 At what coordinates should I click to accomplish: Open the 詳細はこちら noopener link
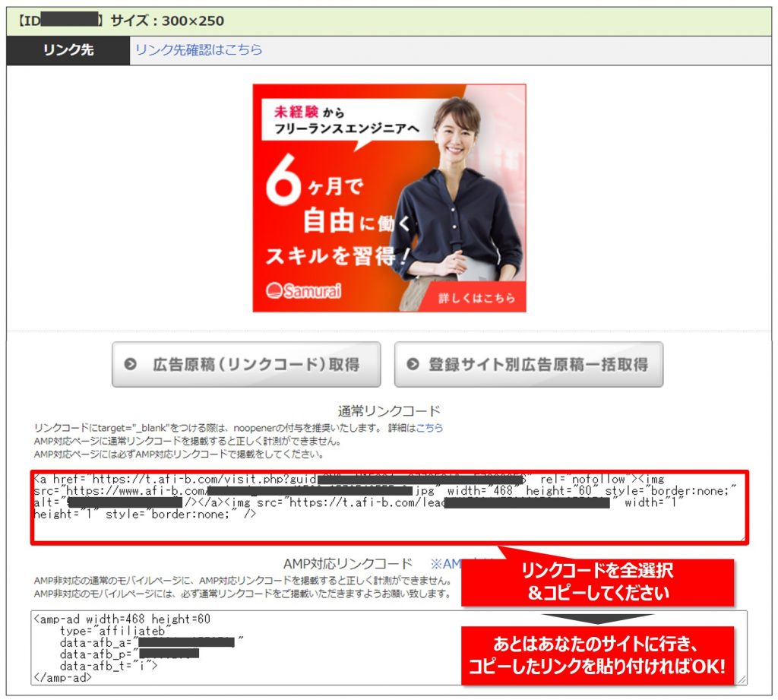click(429, 428)
